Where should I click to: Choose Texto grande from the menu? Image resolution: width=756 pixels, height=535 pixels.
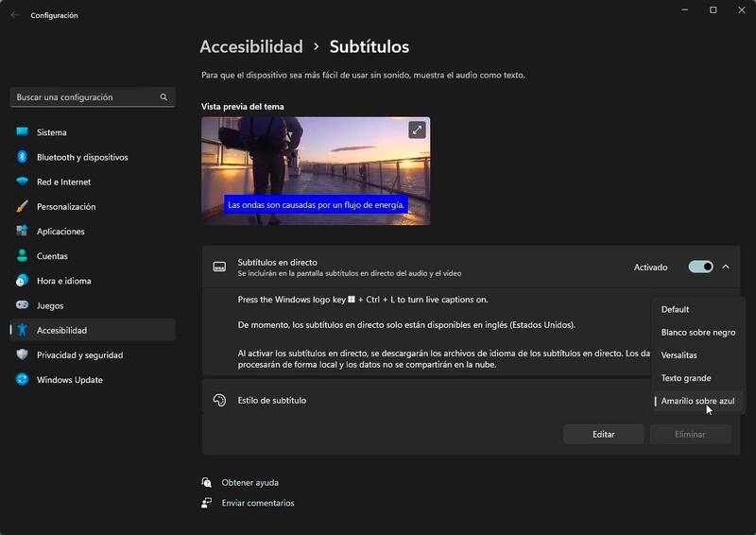(x=686, y=378)
